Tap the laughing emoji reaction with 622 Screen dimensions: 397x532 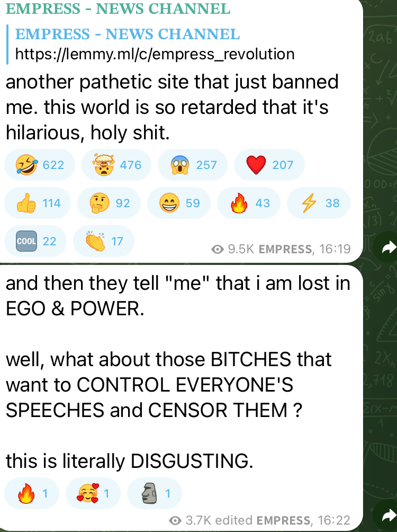pyautogui.click(x=39, y=165)
